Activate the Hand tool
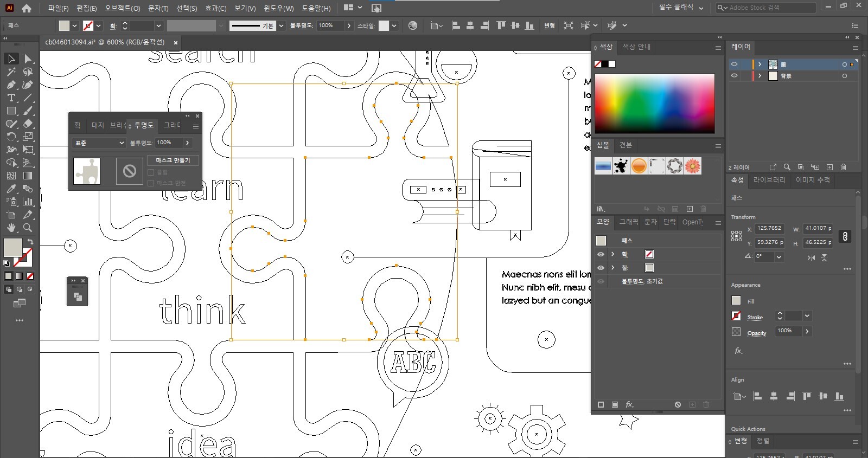 click(x=11, y=228)
